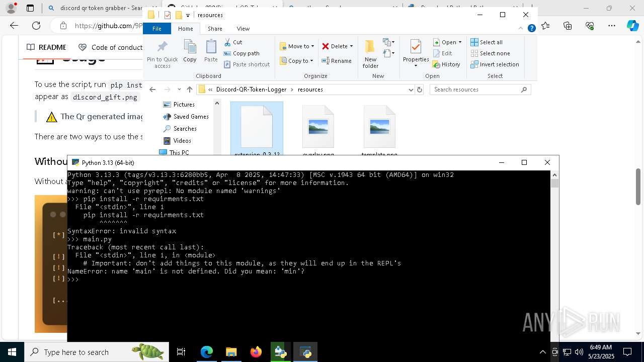
Task: Click Select all in the Select group
Action: click(487, 42)
